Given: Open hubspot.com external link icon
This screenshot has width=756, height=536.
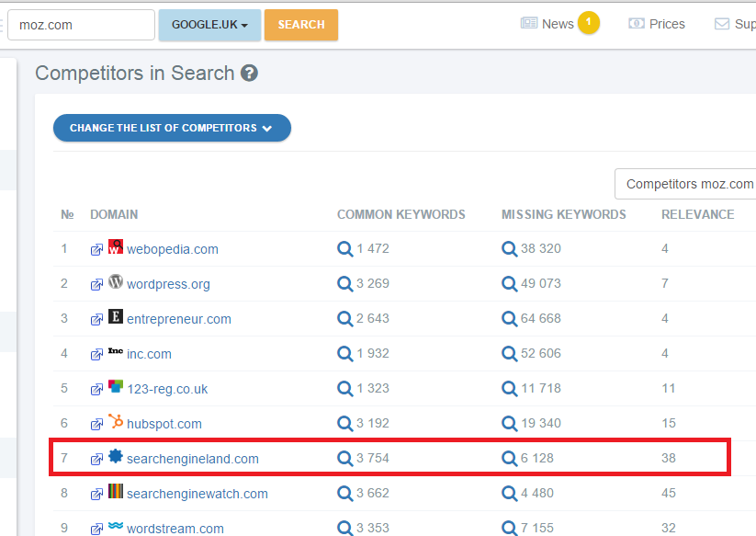Looking at the screenshot, I should click(96, 424).
